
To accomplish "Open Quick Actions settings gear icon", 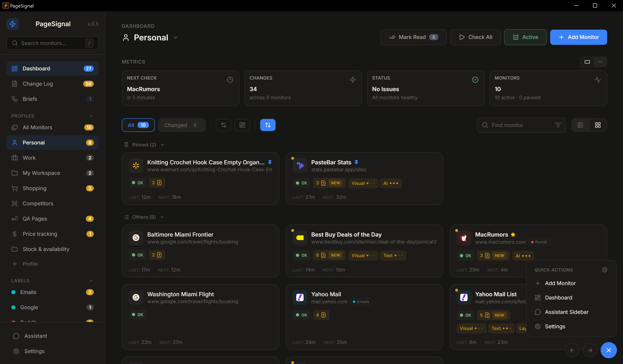I will [605, 270].
